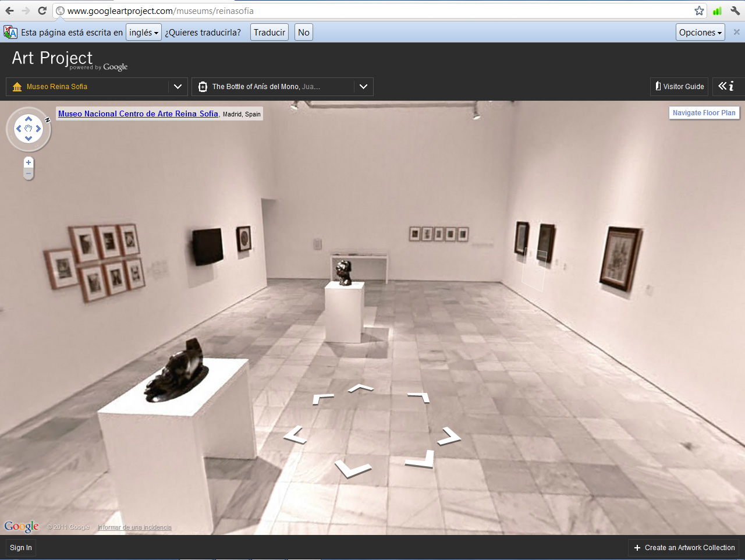The image size is (745, 560).
Task: Pan view right with compass right arrow
Action: pyautogui.click(x=38, y=129)
